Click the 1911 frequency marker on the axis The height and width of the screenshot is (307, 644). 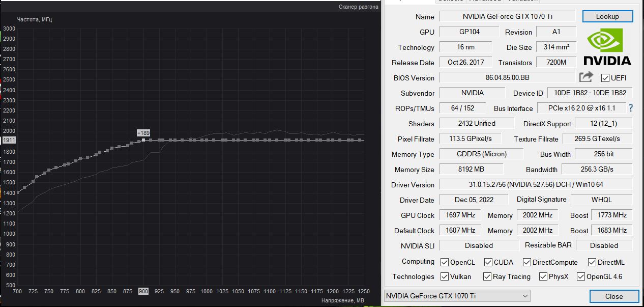point(9,139)
